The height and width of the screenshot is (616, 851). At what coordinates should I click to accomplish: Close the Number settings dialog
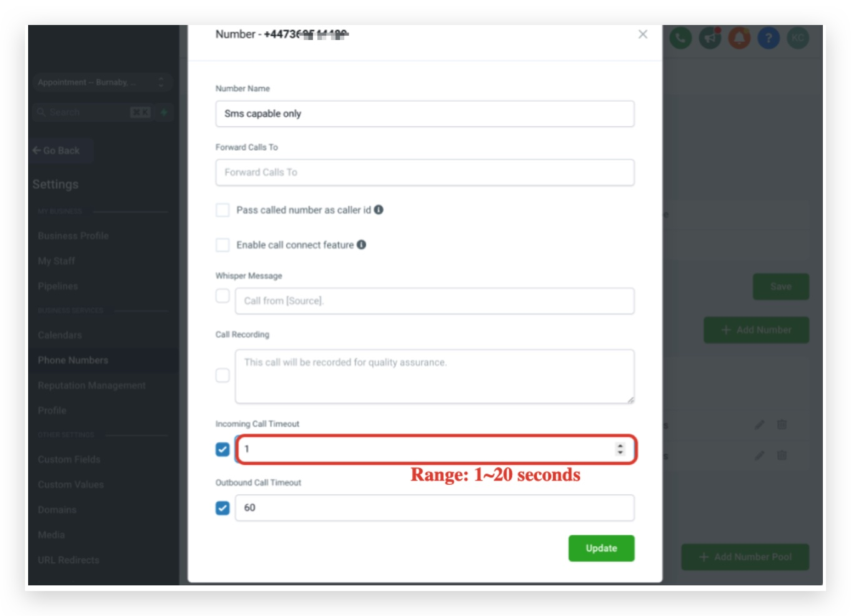pyautogui.click(x=643, y=34)
